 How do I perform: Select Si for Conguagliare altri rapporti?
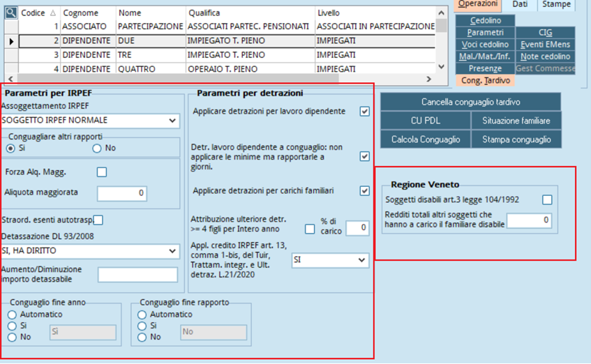click(11, 149)
